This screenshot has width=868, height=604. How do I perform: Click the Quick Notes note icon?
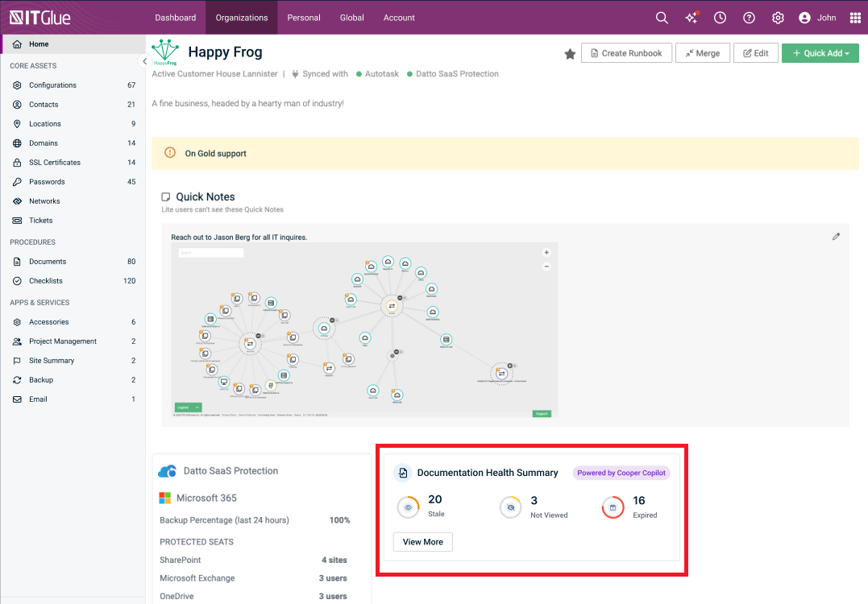(165, 197)
